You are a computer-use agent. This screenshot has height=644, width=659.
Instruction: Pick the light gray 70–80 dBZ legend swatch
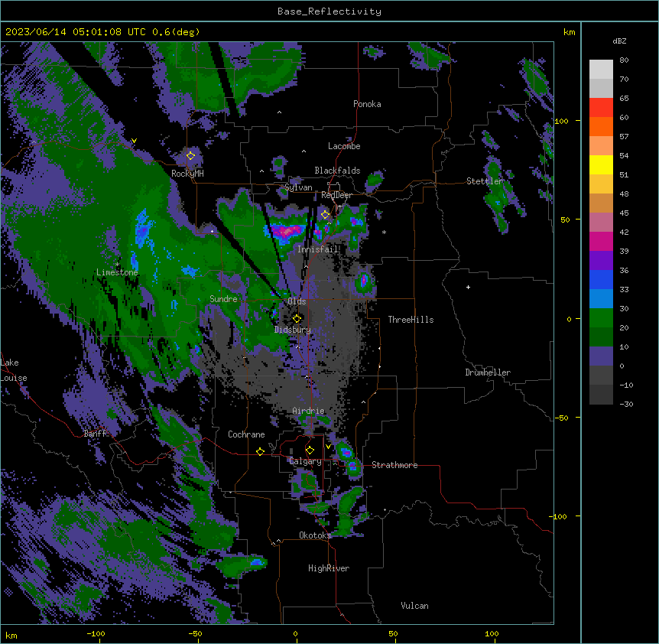[601, 70]
